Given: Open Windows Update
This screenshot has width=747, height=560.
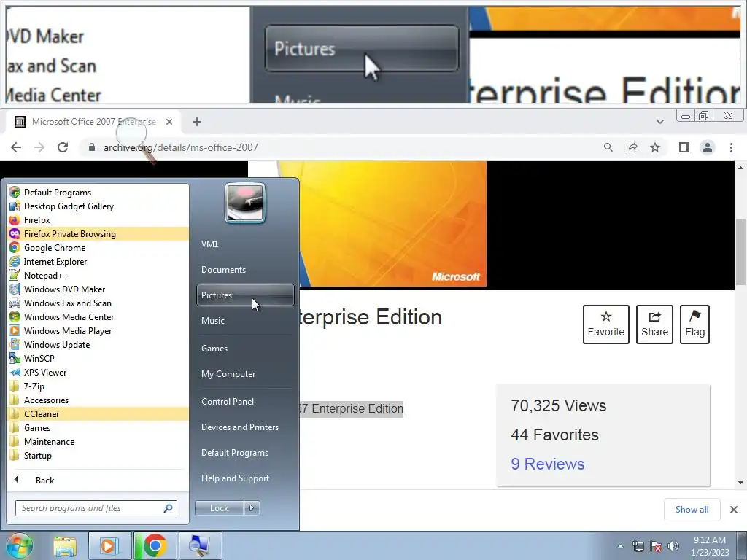Looking at the screenshot, I should tap(98, 344).
